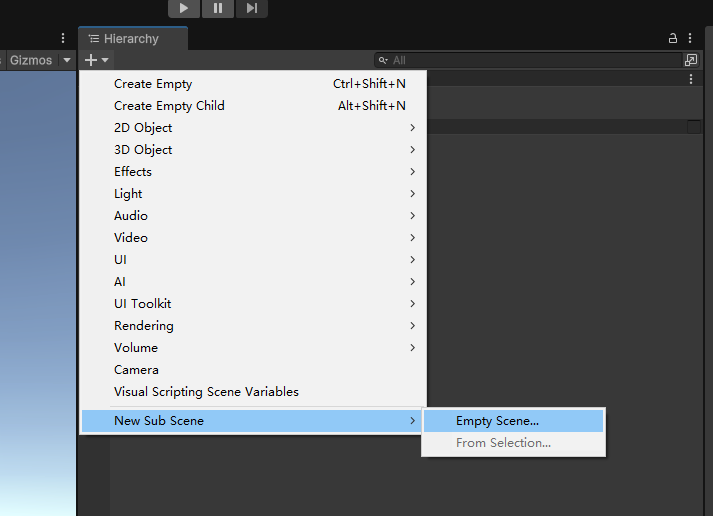This screenshot has width=713, height=516.
Task: Open the Hierarchy panel more-options menu
Action: [690, 39]
